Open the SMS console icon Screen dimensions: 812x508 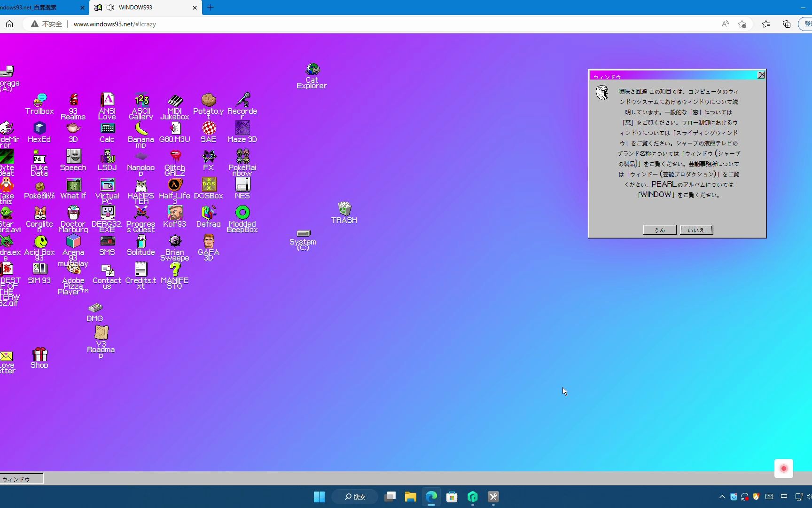coord(107,245)
